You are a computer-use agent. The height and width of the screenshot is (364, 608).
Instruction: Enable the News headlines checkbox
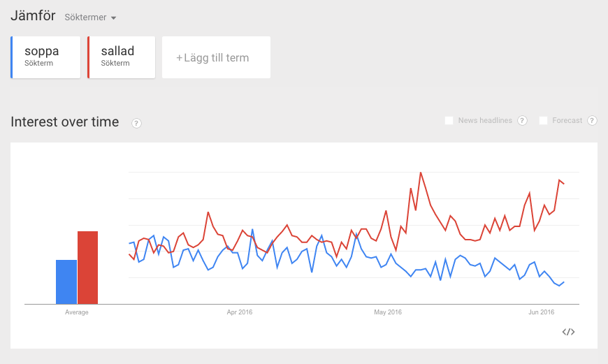449,121
